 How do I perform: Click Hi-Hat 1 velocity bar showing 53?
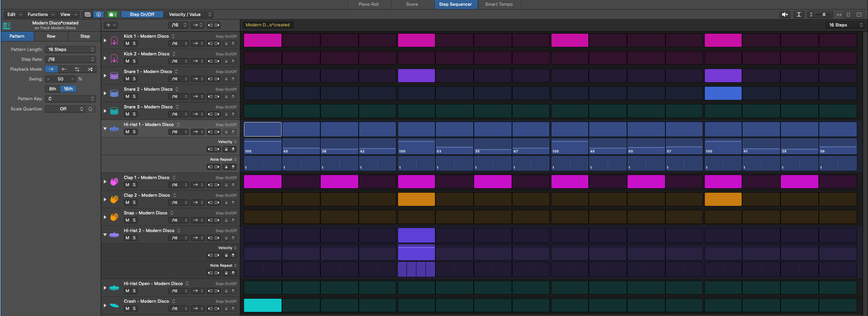[454, 146]
